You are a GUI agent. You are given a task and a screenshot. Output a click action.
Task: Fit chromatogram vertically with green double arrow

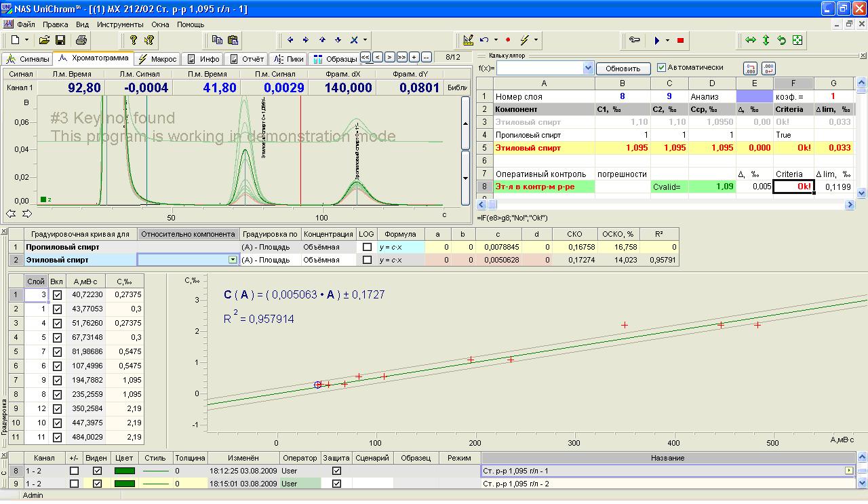766,40
